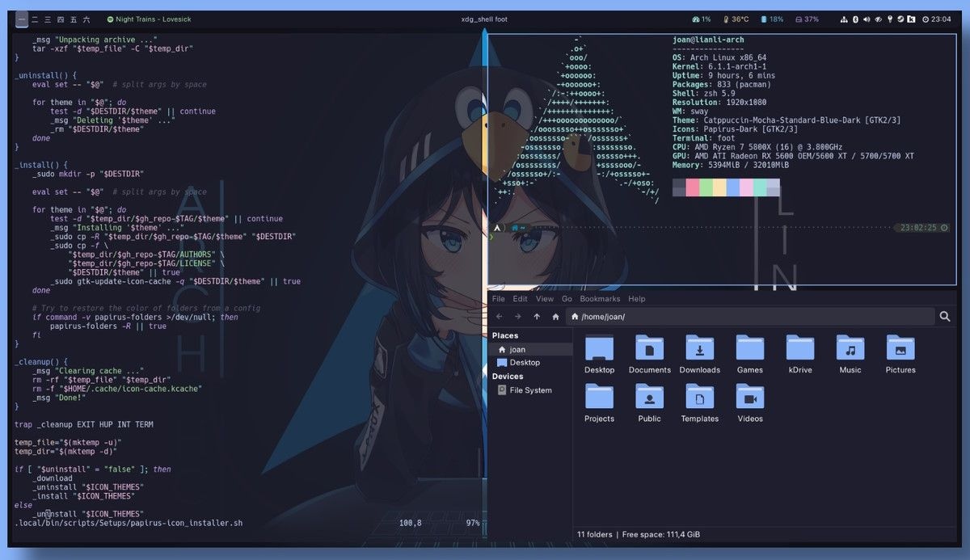
Task: Open the Music folder
Action: [850, 349]
